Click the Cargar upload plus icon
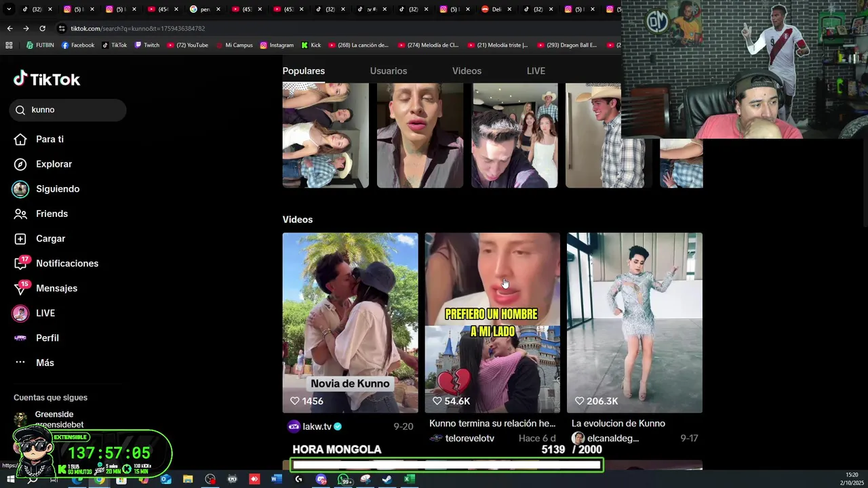 (20, 239)
